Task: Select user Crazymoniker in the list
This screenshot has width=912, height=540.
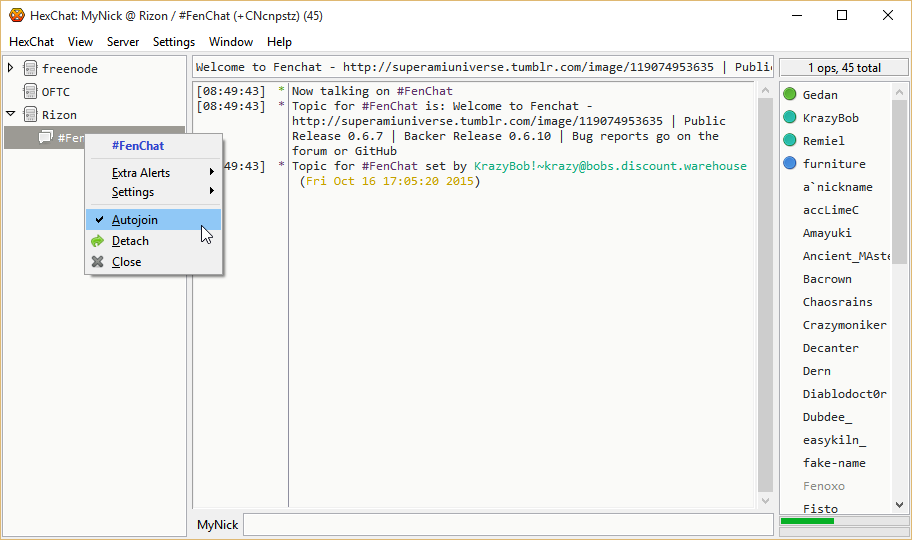Action: coord(845,325)
